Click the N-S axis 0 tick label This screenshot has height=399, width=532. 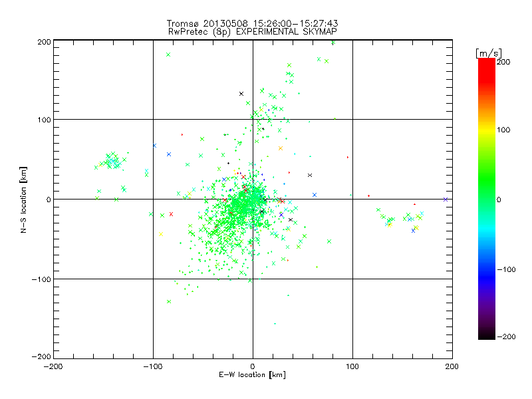click(49, 199)
